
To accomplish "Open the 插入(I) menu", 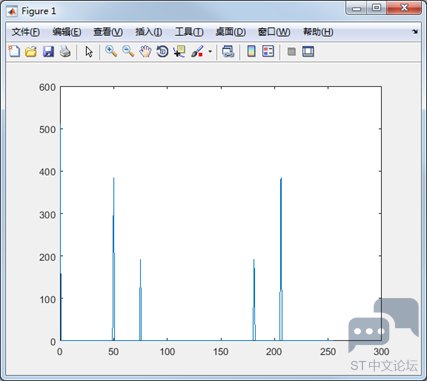I will click(x=149, y=32).
